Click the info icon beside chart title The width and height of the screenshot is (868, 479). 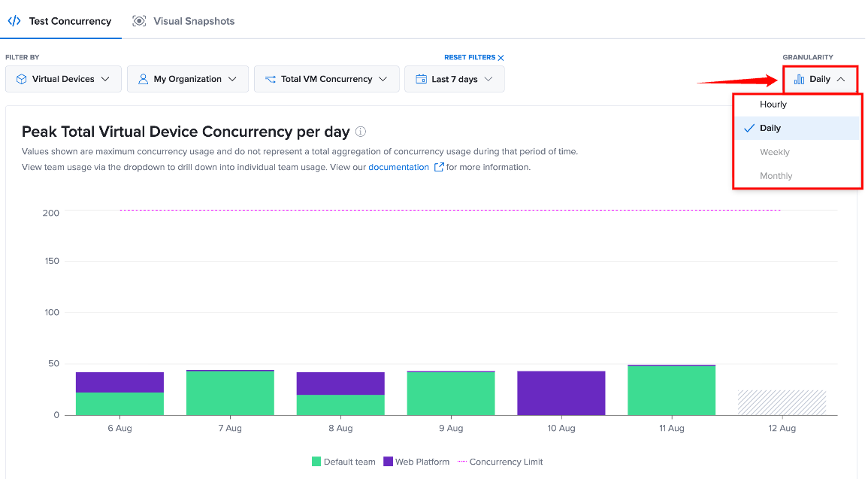point(361,132)
